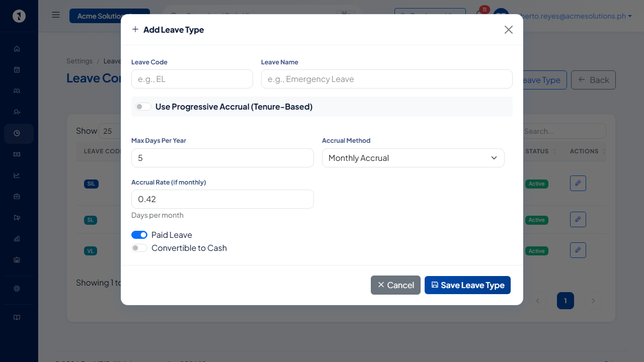The height and width of the screenshot is (362, 644).
Task: Click the Accrual Rate field
Action: 222,199
